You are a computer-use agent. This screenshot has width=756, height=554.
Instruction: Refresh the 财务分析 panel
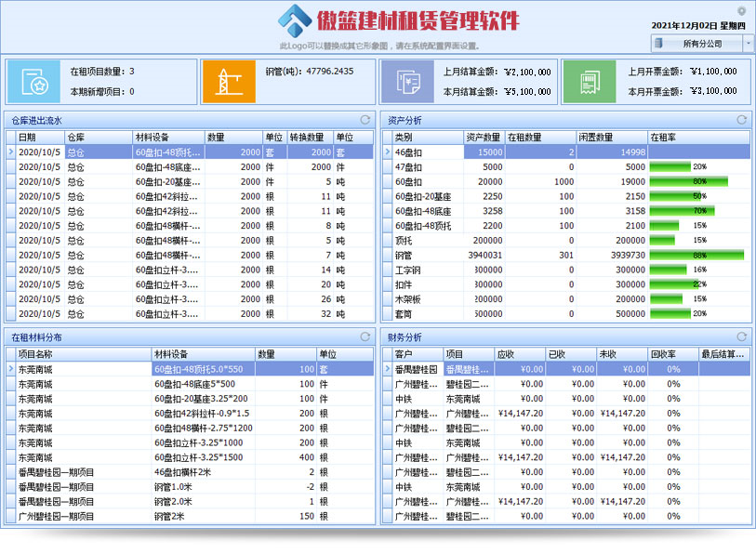(740, 336)
